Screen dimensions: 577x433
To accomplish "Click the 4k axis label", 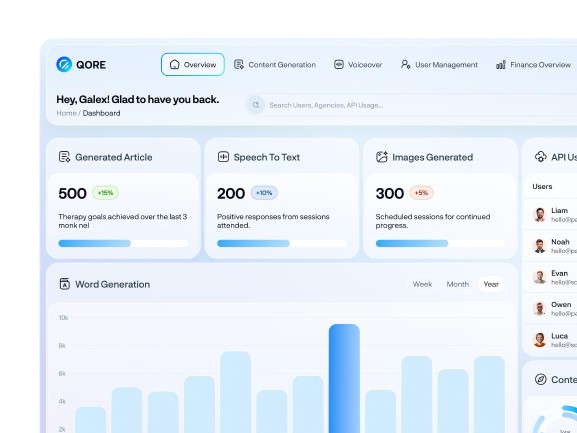I will tap(62, 401).
